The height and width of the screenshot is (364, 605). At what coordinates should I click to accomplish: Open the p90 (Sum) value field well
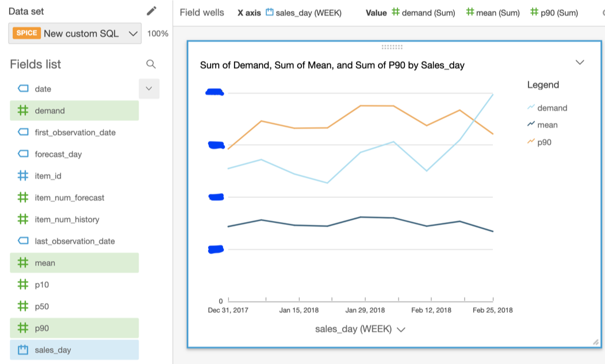click(554, 13)
